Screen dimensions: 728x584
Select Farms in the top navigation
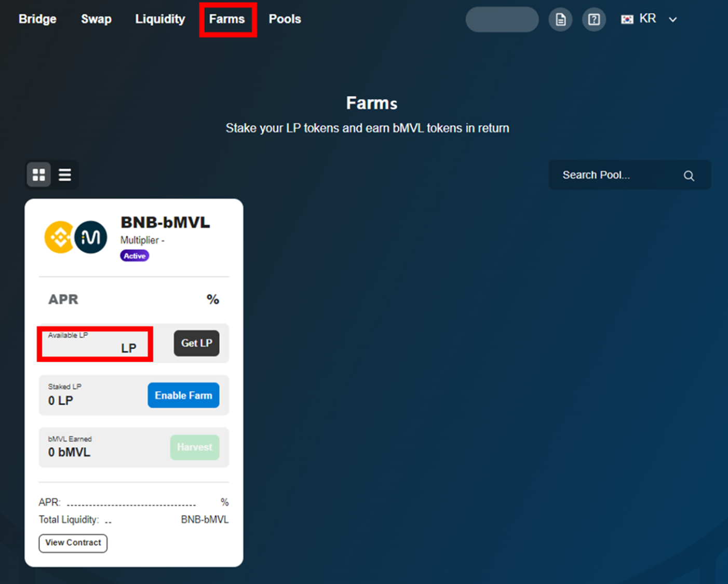click(x=227, y=19)
